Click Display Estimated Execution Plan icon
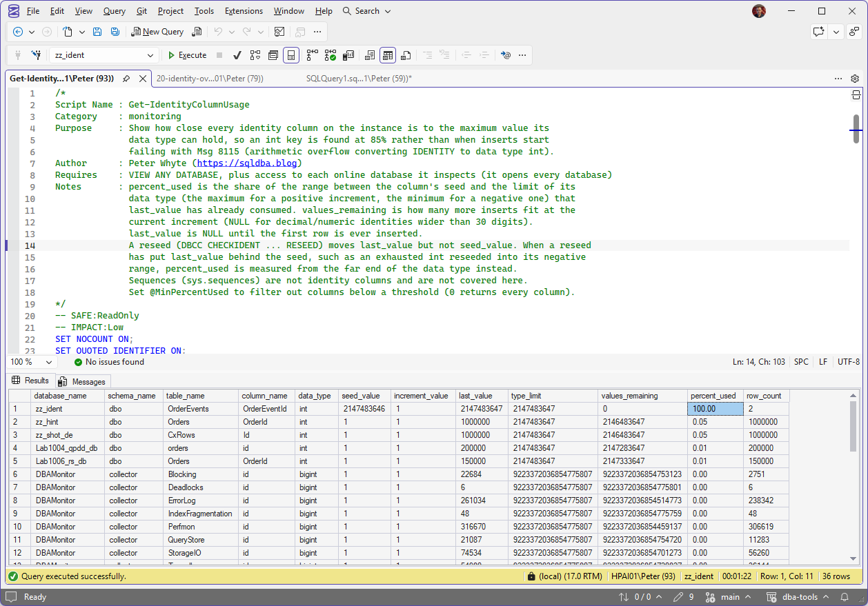 click(x=255, y=55)
